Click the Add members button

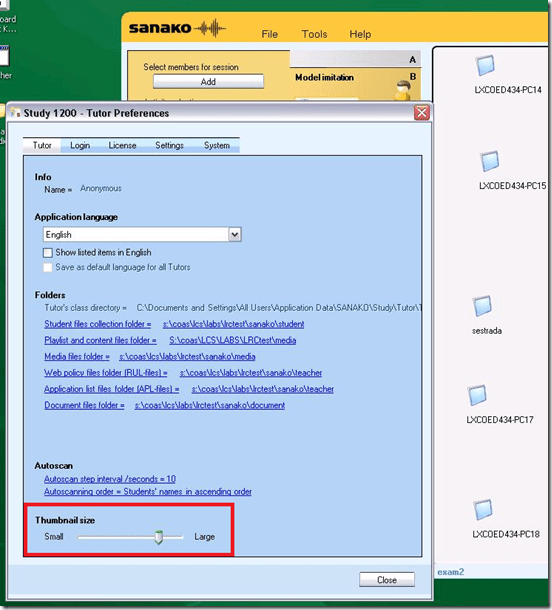tap(208, 82)
